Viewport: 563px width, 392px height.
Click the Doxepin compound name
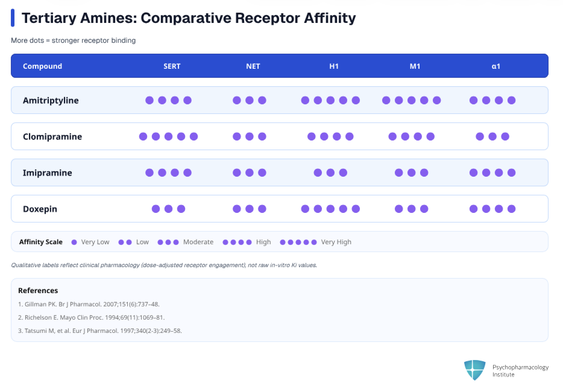click(40, 209)
